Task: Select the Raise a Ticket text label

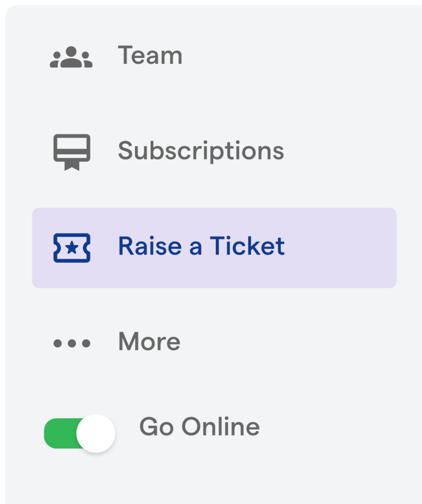Action: (201, 246)
